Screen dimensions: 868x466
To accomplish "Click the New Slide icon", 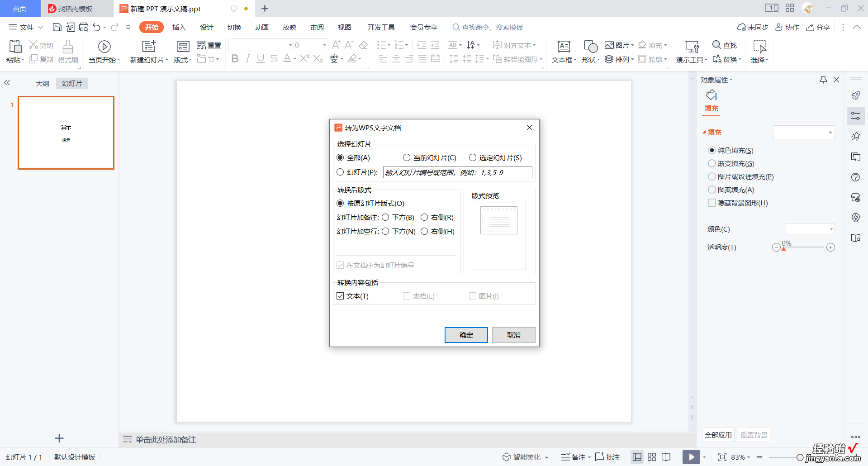I will coord(149,46).
